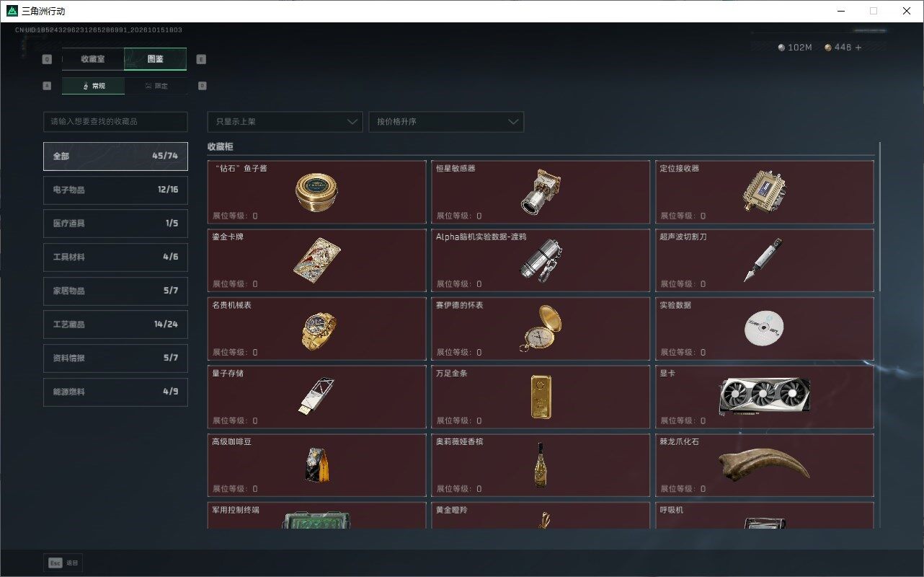Select the 超声波切割刀 cutter icon
924x577 pixels.
763,260
